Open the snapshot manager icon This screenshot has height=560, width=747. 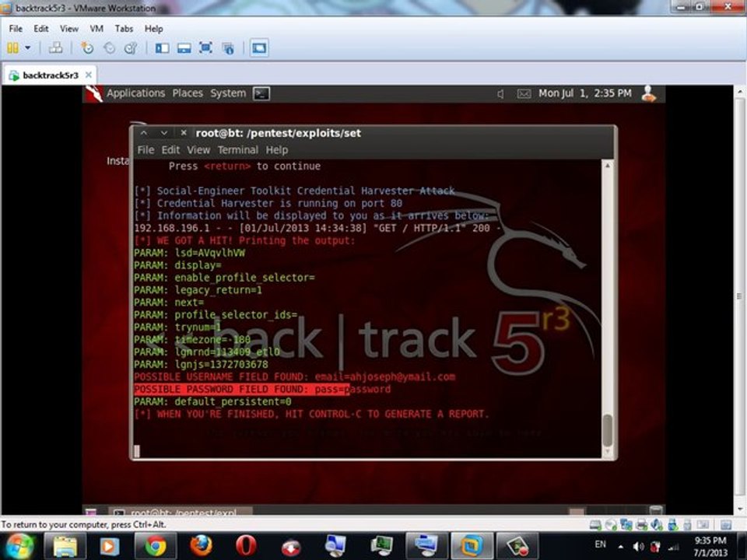click(131, 47)
